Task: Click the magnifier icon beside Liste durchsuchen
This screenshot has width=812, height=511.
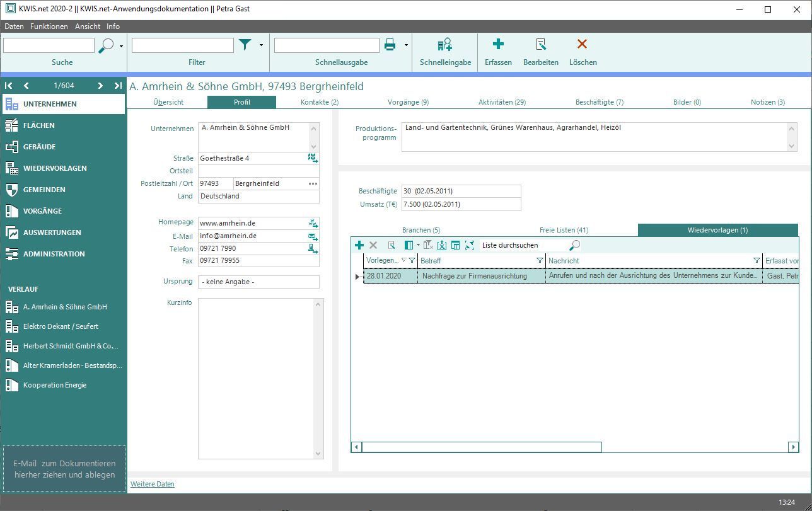Action: pyautogui.click(x=574, y=245)
